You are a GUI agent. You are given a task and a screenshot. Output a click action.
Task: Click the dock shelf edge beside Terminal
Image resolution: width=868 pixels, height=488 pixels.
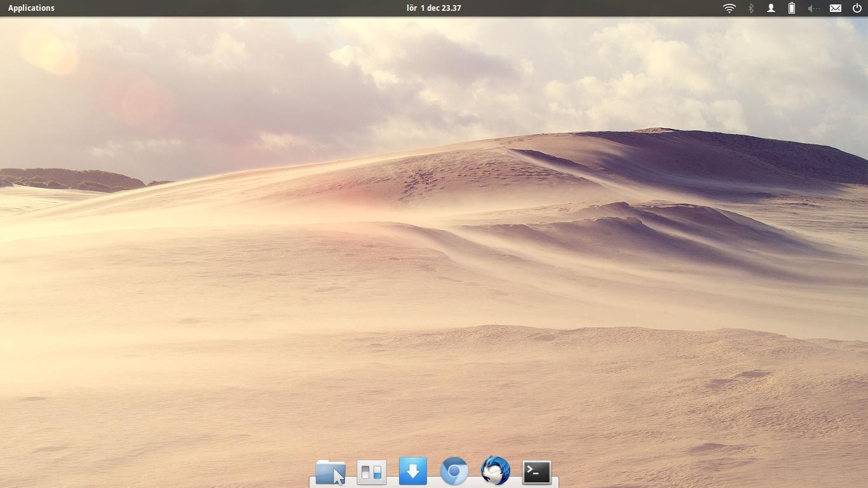(555, 483)
